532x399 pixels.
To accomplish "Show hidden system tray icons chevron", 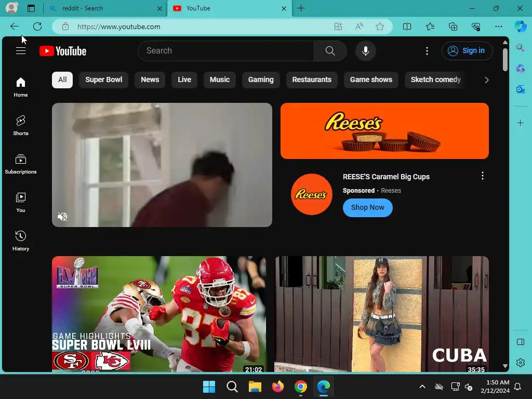I will pyautogui.click(x=422, y=387).
